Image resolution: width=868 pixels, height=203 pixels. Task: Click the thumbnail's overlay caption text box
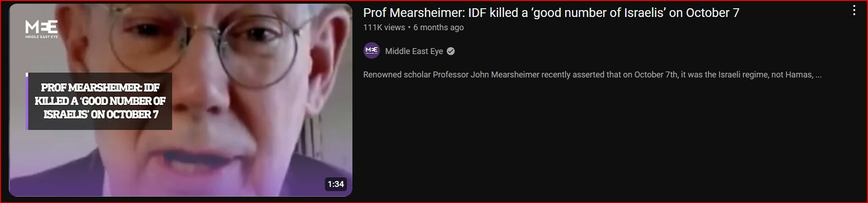tap(99, 101)
